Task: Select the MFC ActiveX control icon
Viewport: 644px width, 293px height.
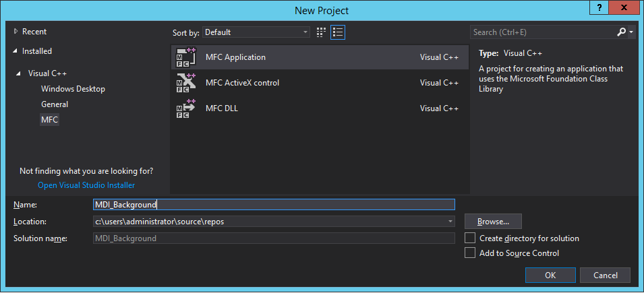Action: coord(185,83)
